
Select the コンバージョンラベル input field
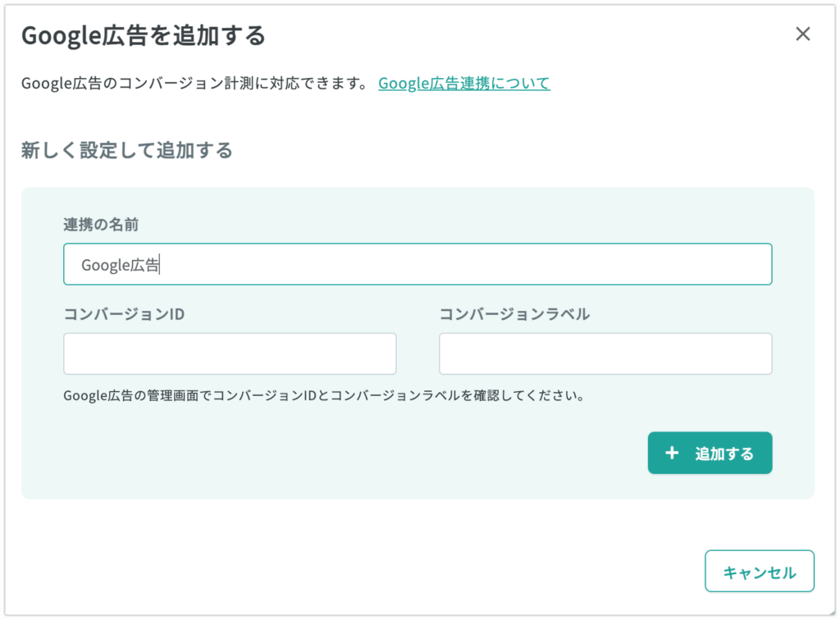[605, 353]
